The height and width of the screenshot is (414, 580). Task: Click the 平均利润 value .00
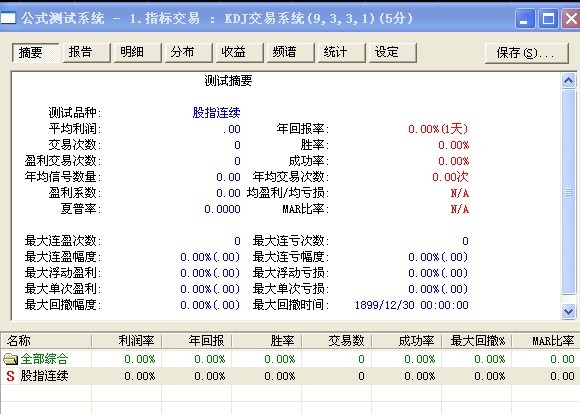tap(232, 129)
